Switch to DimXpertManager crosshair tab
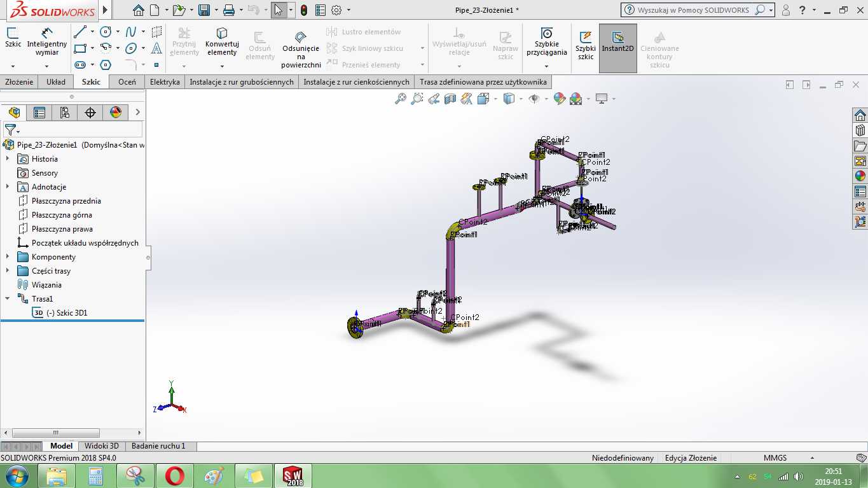868x488 pixels. pos(90,113)
